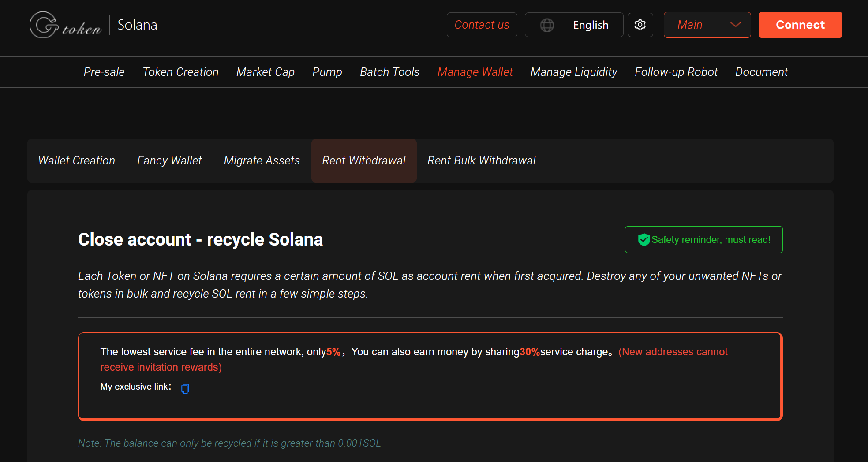Image resolution: width=868 pixels, height=462 pixels.
Task: Click the Solana label next to the logo
Action: pyautogui.click(x=137, y=25)
